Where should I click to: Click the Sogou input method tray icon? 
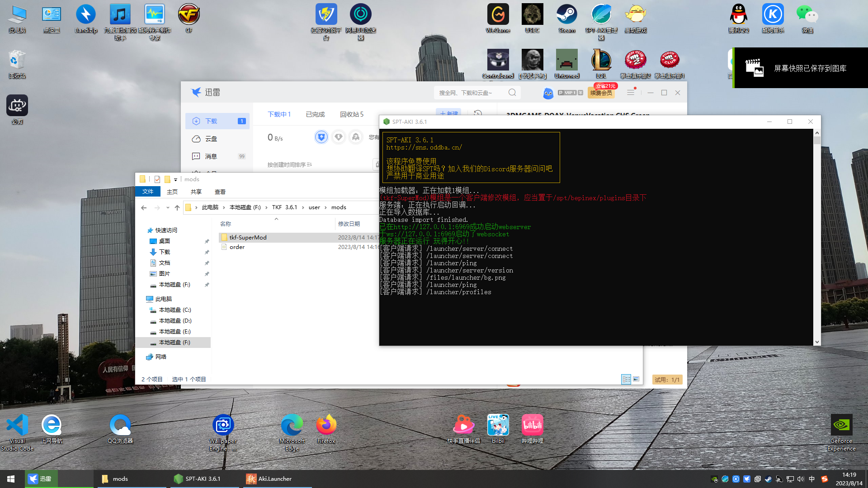pos(824,479)
